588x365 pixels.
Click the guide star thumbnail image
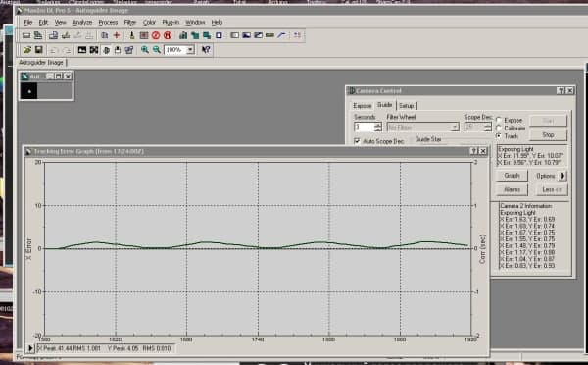coord(28,91)
